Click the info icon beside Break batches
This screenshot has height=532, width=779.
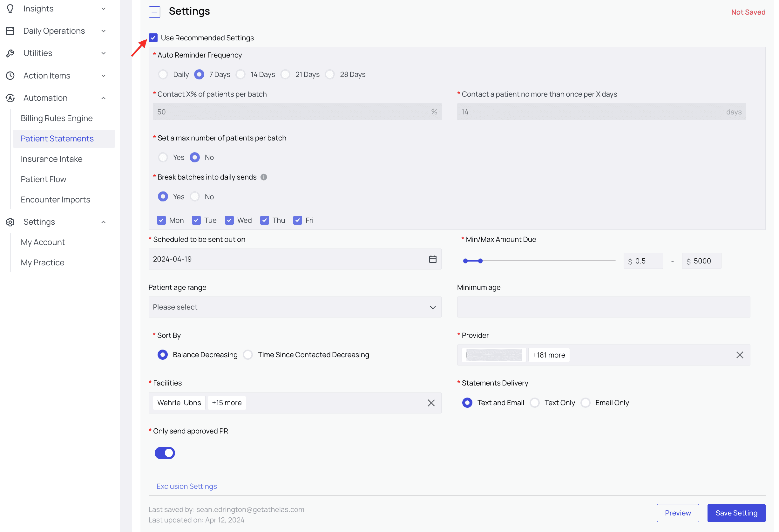point(264,177)
